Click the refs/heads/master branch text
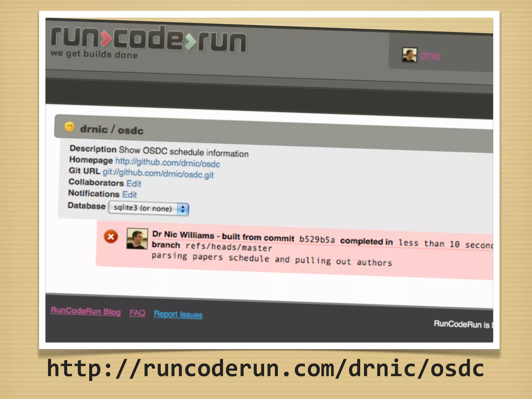This screenshot has width=532, height=399. 229,247
